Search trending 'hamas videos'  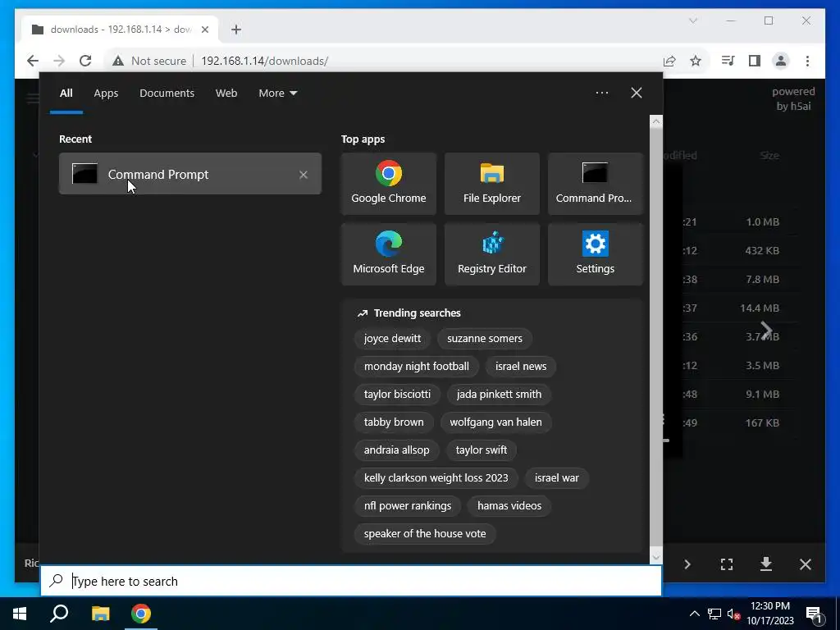(509, 505)
